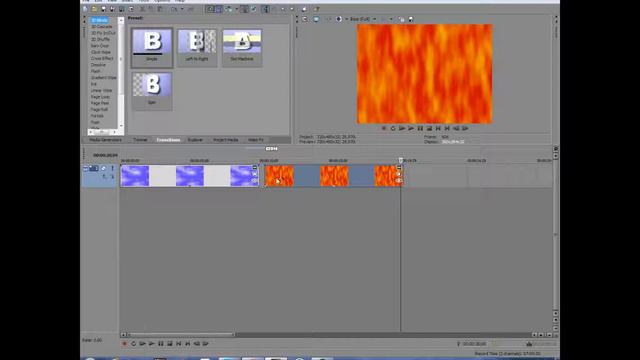640x360 pixels.
Task: Toggle Loop Playback in the preview transport
Action: point(393,128)
